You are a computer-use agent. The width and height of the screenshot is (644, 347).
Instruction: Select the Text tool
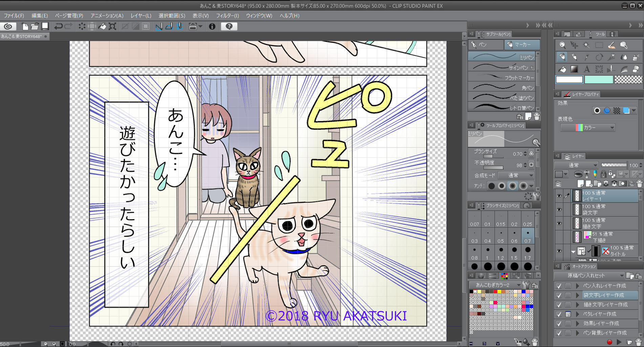(x=586, y=69)
